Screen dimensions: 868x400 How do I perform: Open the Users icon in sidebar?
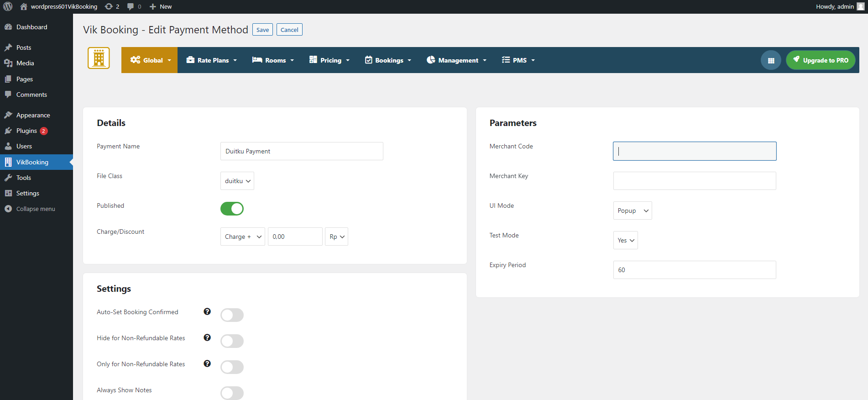[x=8, y=146]
